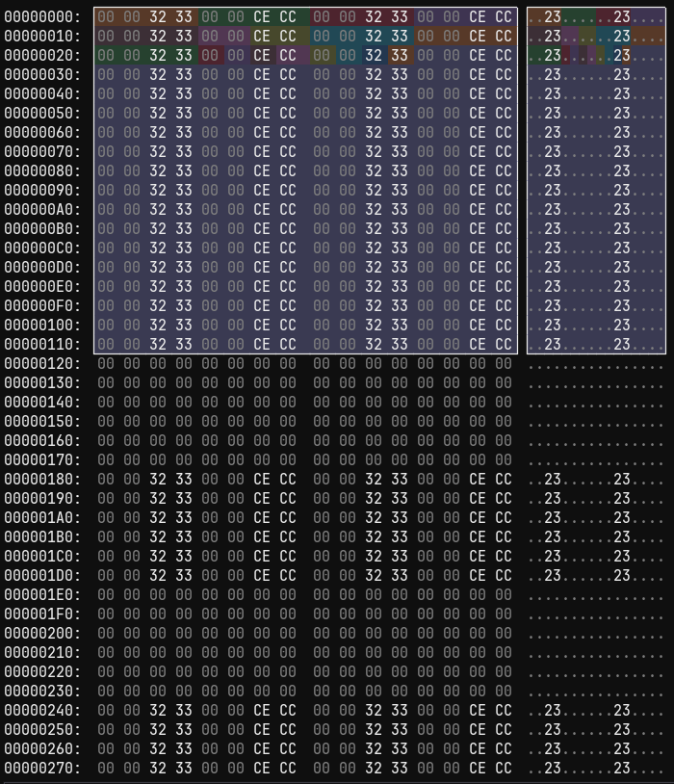This screenshot has width=674, height=784.
Task: Click the offset label 00000200
Action: [x=42, y=633]
